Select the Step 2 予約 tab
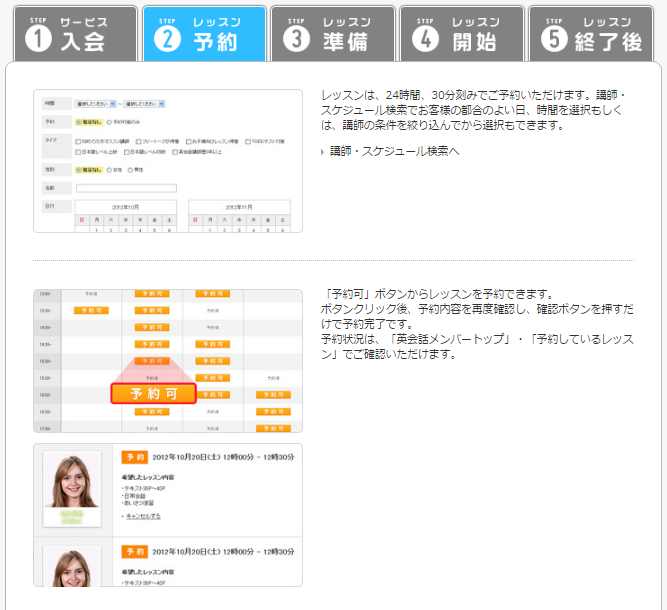The width and height of the screenshot is (667, 610). [x=204, y=33]
